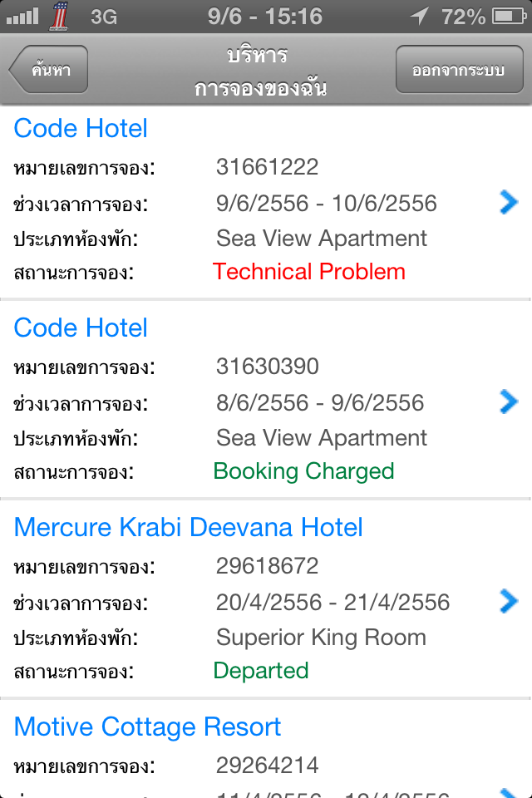Viewport: 532px width, 798px height.
Task: Tap the Departed status label
Action: (x=261, y=671)
